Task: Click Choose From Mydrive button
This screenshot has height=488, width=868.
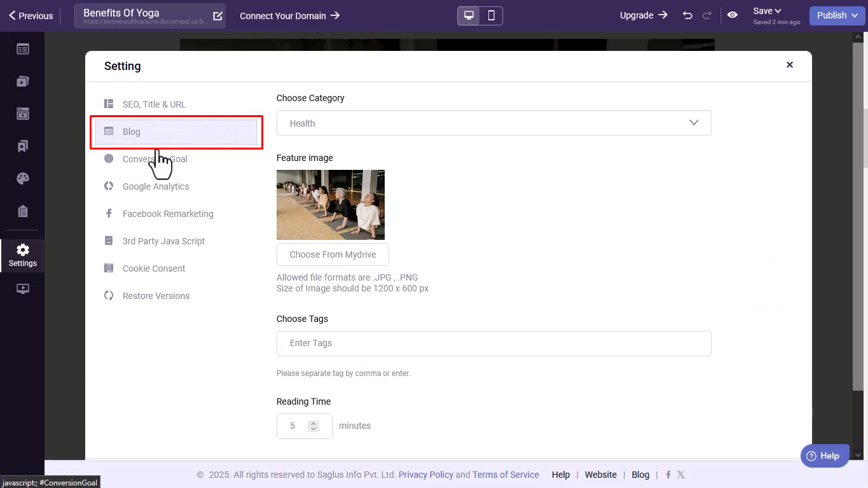Action: (333, 254)
